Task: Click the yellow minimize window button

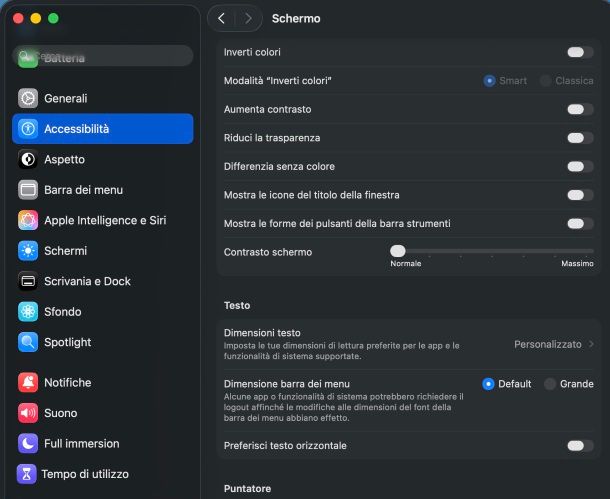Action: [36, 18]
